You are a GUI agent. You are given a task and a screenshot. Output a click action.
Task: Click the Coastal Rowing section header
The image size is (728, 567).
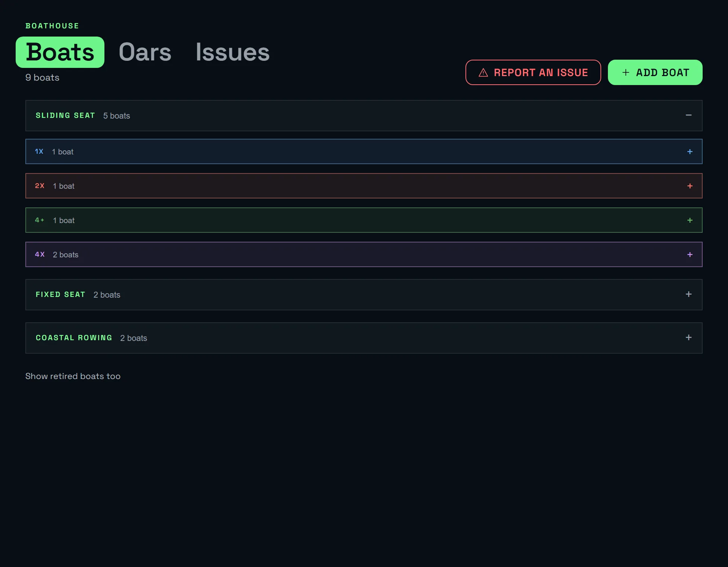(x=364, y=338)
